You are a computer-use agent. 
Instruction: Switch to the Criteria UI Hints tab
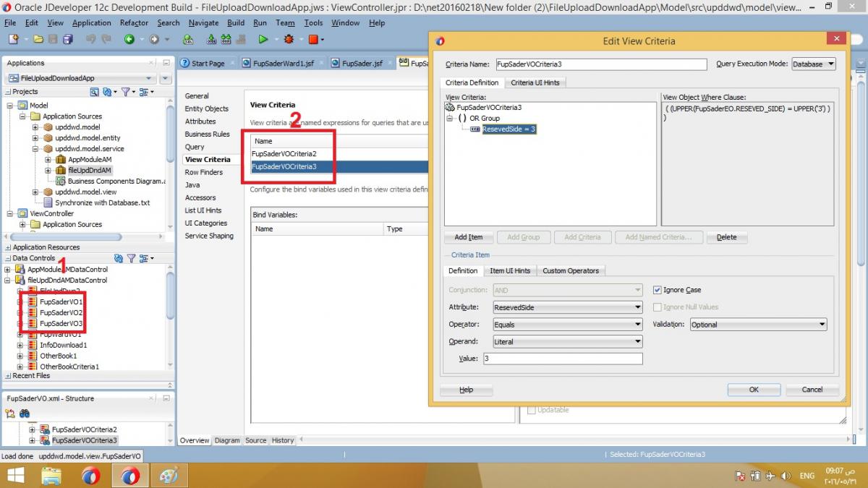click(535, 82)
